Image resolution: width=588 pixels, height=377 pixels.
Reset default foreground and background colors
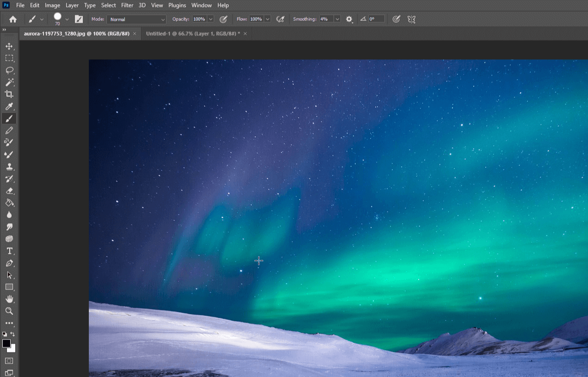pos(5,334)
